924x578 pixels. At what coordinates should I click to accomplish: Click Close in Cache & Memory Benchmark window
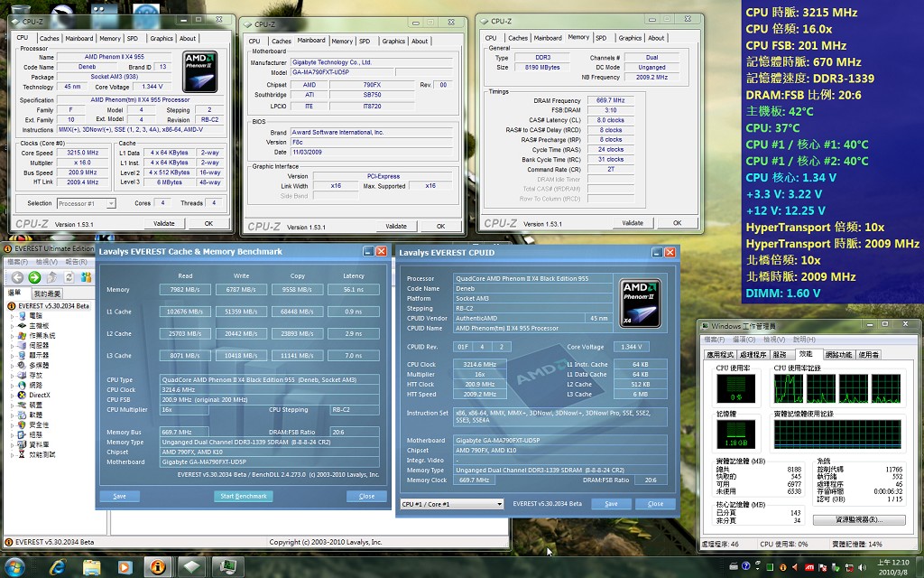point(366,497)
